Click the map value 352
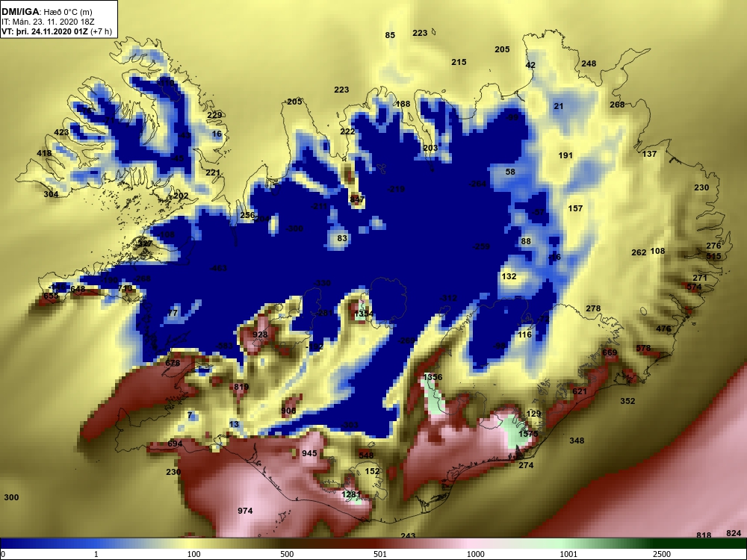 [627, 400]
